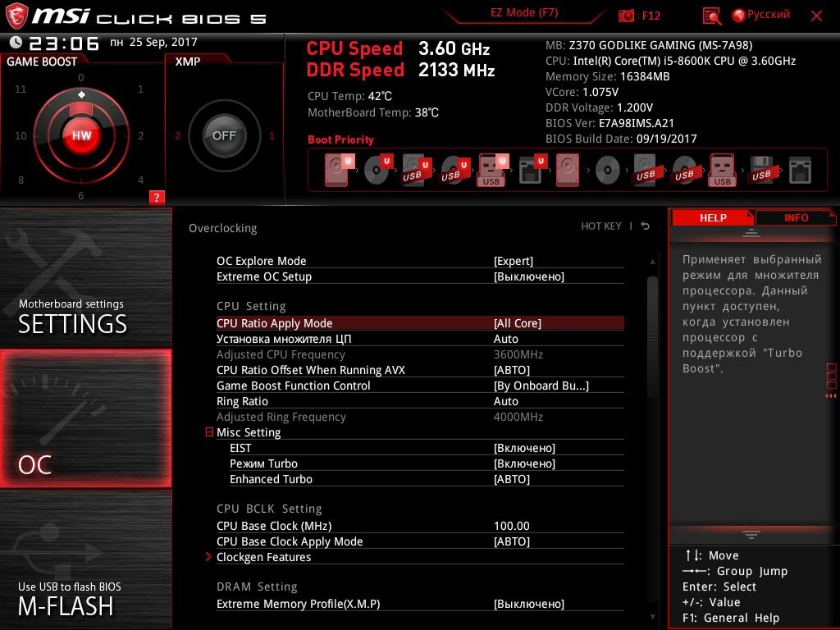The image size is (840, 630).
Task: Click the screenshot camera F12 icon
Action: coord(626,16)
